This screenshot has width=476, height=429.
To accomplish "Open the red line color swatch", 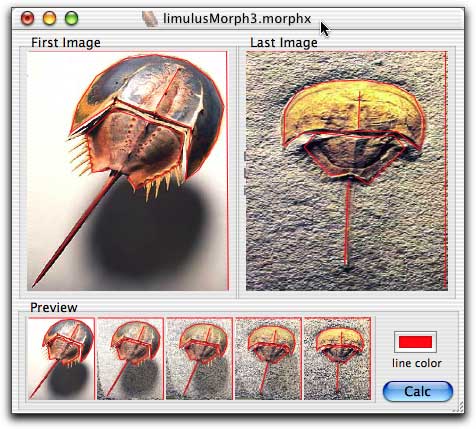I will 415,342.
